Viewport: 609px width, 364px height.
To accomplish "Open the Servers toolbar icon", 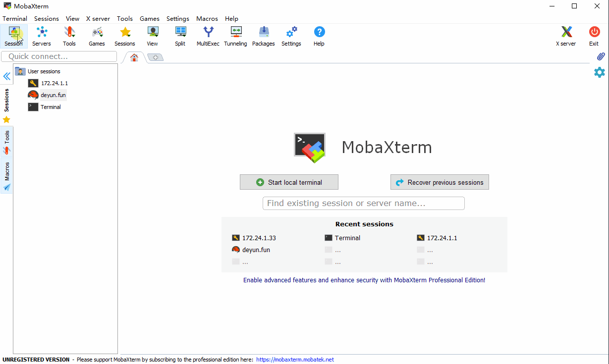I will point(42,36).
